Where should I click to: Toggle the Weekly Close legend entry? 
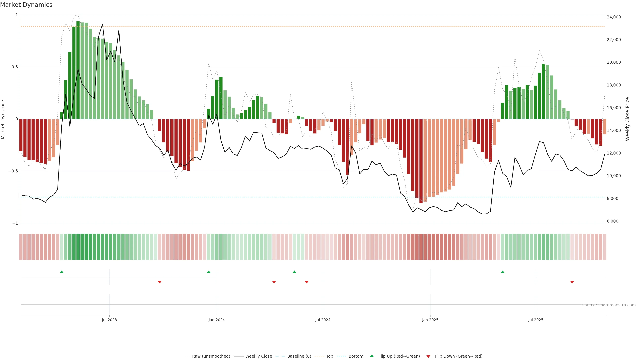click(x=258, y=356)
